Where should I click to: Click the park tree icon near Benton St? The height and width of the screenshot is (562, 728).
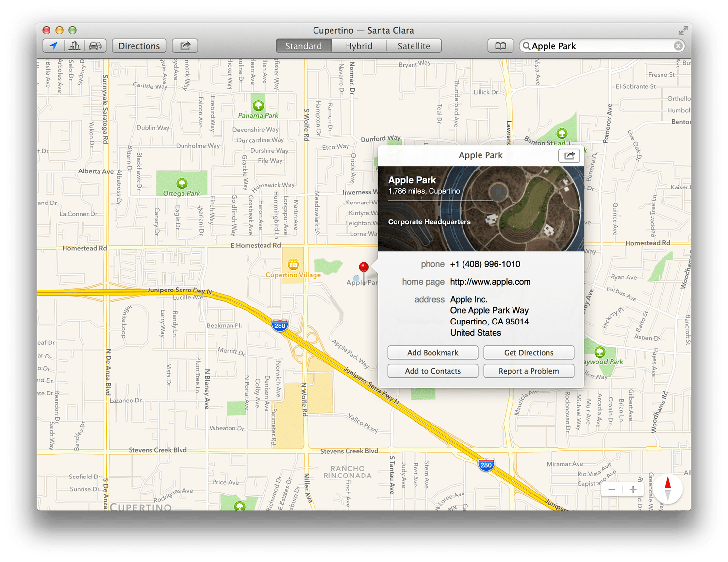pos(562,133)
